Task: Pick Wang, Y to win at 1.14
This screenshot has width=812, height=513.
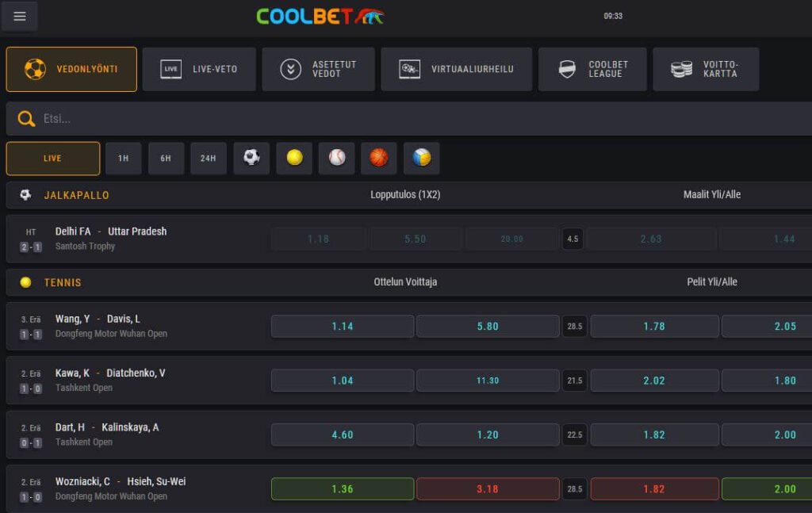Action: [343, 326]
